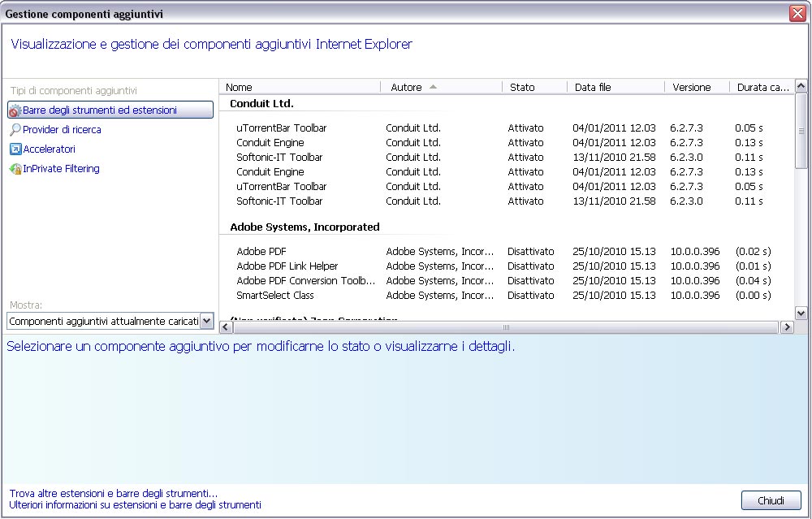Click the horizontal scrollbar left arrow
Image resolution: width=812 pixels, height=519 pixels.
[226, 327]
